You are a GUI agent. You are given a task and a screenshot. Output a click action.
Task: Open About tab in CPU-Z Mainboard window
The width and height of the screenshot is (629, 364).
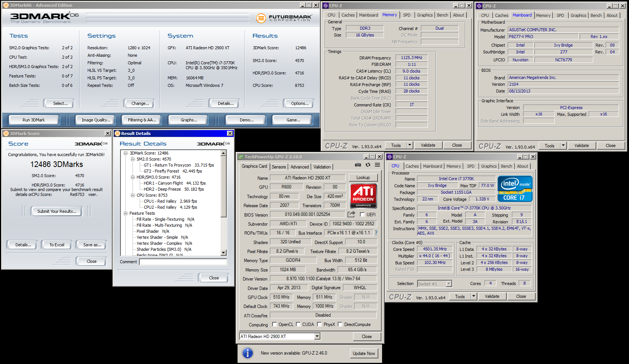612,15
